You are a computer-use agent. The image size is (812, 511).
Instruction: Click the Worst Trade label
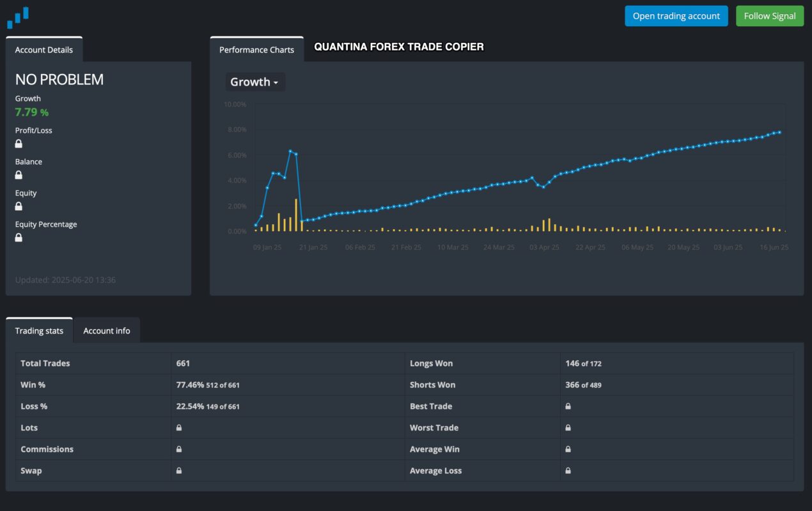click(x=434, y=428)
